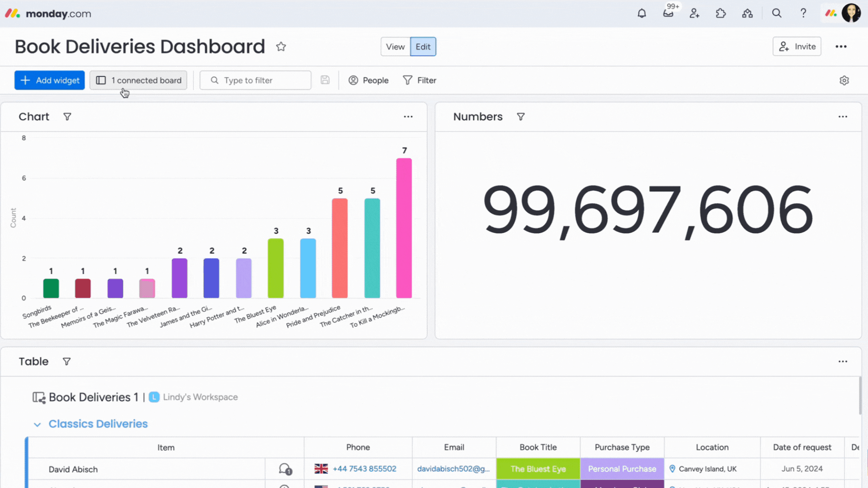Screen dimensions: 868x488
Task: Click the Purchase Type column header
Action: point(622,447)
